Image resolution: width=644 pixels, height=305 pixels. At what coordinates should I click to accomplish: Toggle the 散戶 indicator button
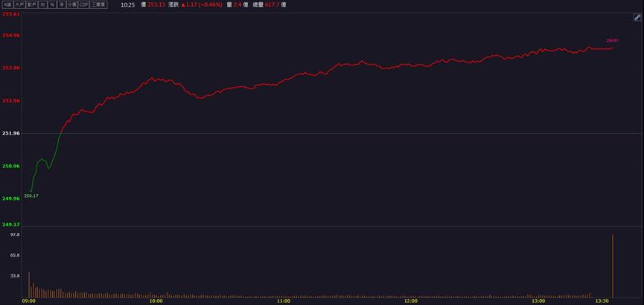32,4
